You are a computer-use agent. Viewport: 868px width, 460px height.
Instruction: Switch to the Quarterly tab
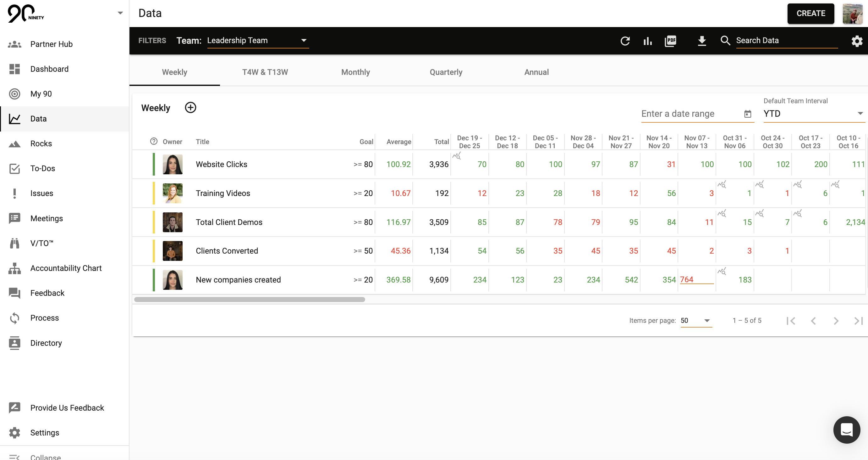(446, 72)
